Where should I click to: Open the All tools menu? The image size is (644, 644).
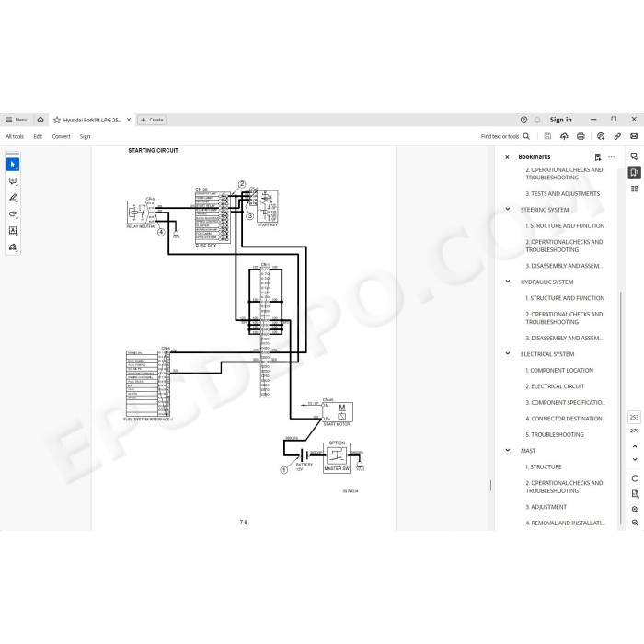[x=15, y=136]
